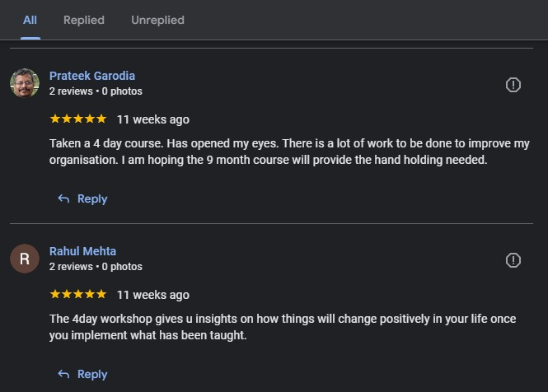Click Prateek's '2 reviews • 0 photos' text
This screenshot has width=548, height=392.
click(96, 91)
